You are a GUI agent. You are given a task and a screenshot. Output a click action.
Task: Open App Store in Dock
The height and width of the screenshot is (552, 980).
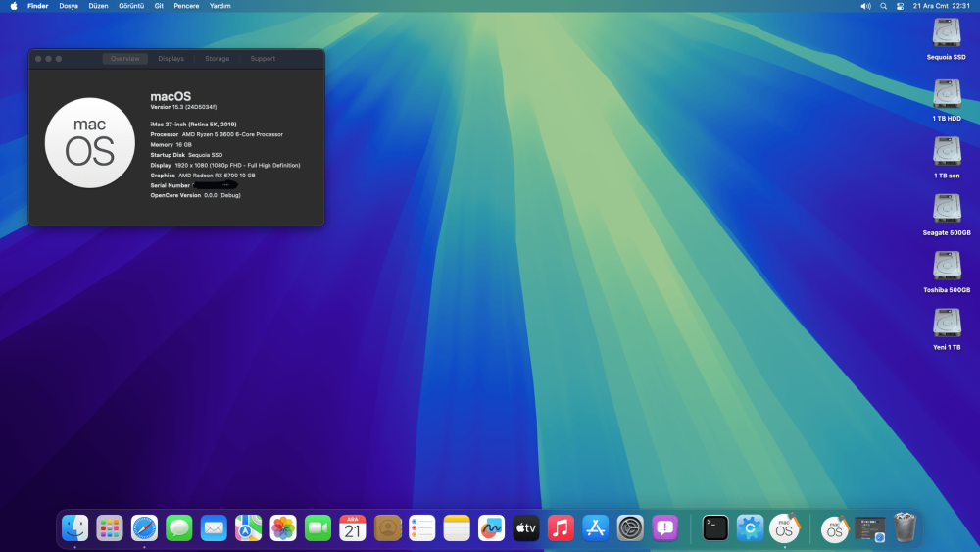(596, 528)
